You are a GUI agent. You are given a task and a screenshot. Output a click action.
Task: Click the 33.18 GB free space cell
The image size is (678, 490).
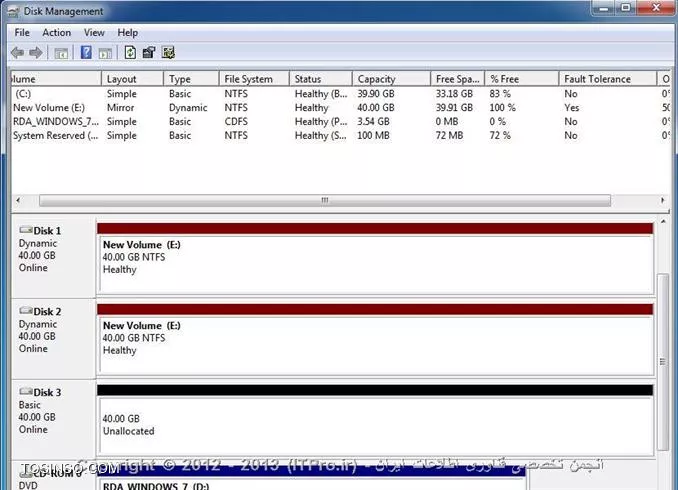[x=454, y=94]
